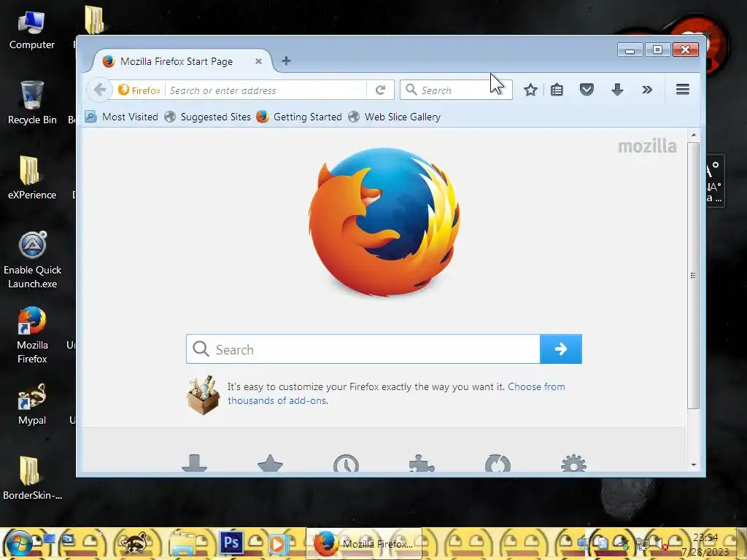This screenshot has height=560, width=747.
Task: Select the eXPerience folder on desktop
Action: click(x=32, y=177)
